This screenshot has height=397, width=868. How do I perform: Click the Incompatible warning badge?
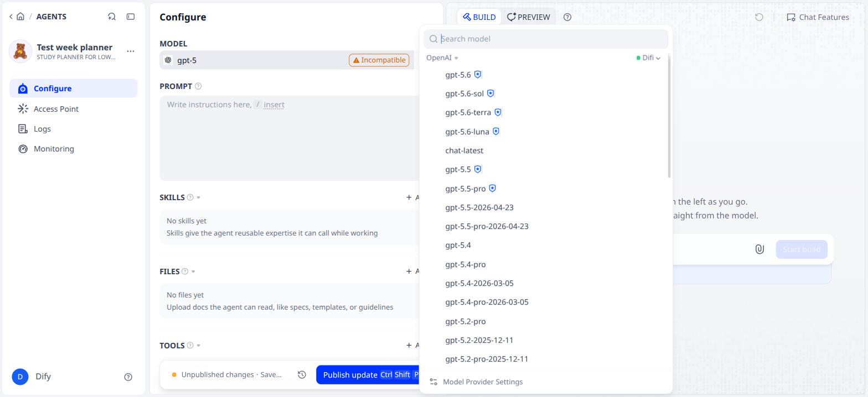point(379,60)
